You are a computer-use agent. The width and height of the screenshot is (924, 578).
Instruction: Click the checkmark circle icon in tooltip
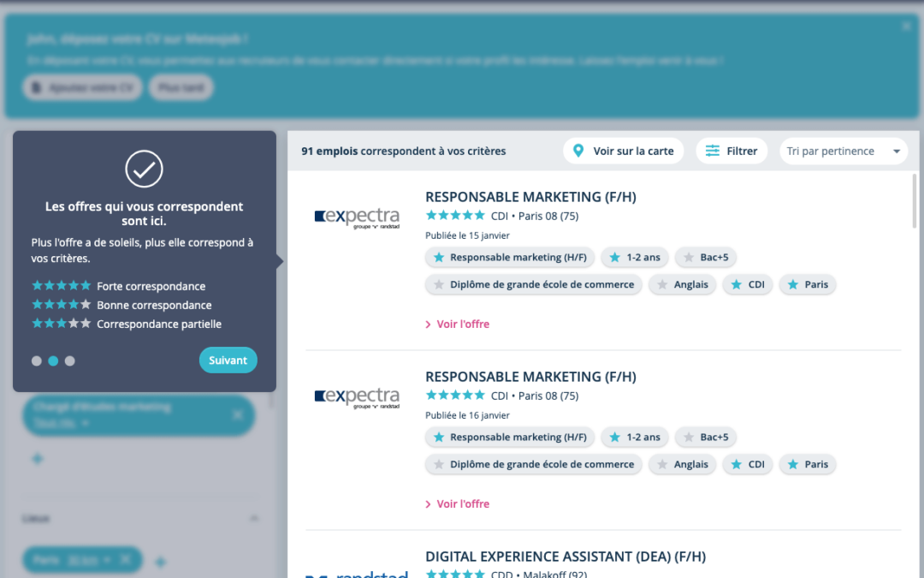[144, 169]
